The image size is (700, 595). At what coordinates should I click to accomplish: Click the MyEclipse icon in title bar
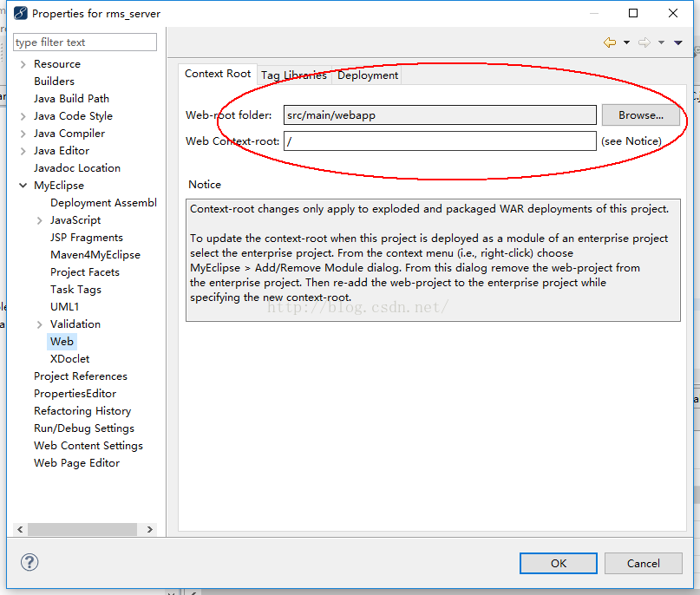pos(21,13)
